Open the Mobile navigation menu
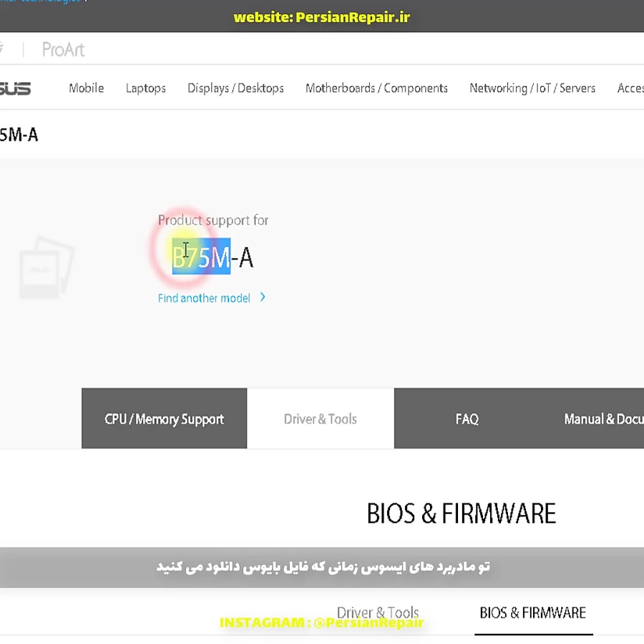This screenshot has height=644, width=644. (86, 88)
